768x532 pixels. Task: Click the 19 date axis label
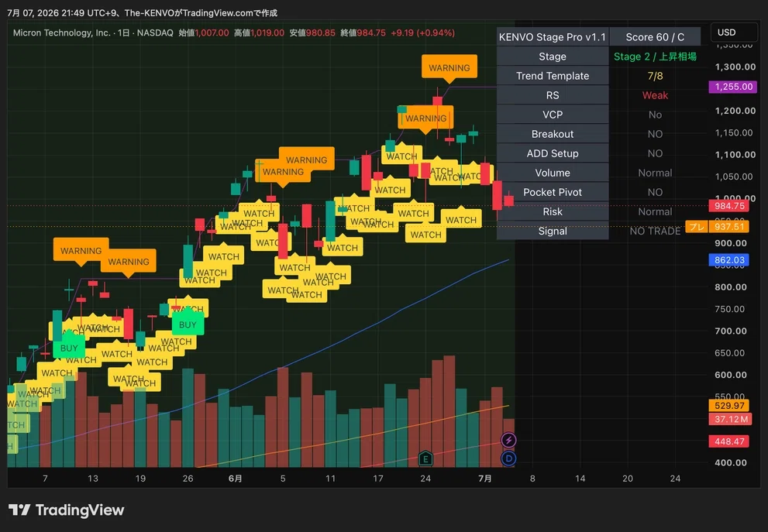[x=140, y=478]
